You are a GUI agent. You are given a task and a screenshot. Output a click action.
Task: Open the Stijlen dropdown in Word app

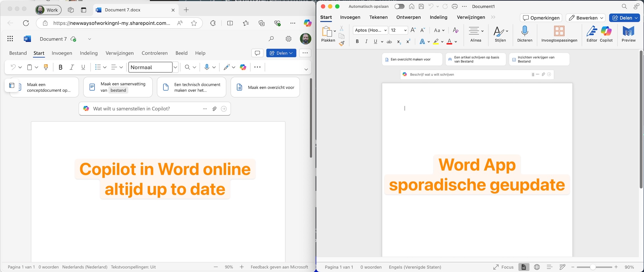(507, 31)
